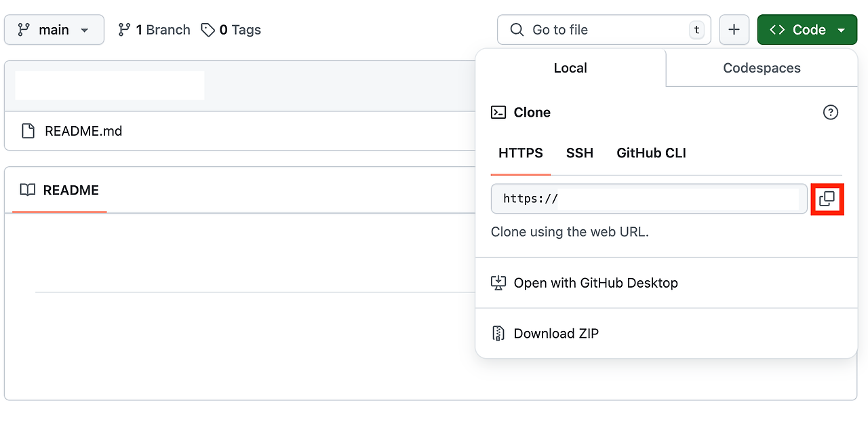Viewport: 868px width, 426px height.
Task: Open the main branch selector
Action: pyautogui.click(x=54, y=29)
